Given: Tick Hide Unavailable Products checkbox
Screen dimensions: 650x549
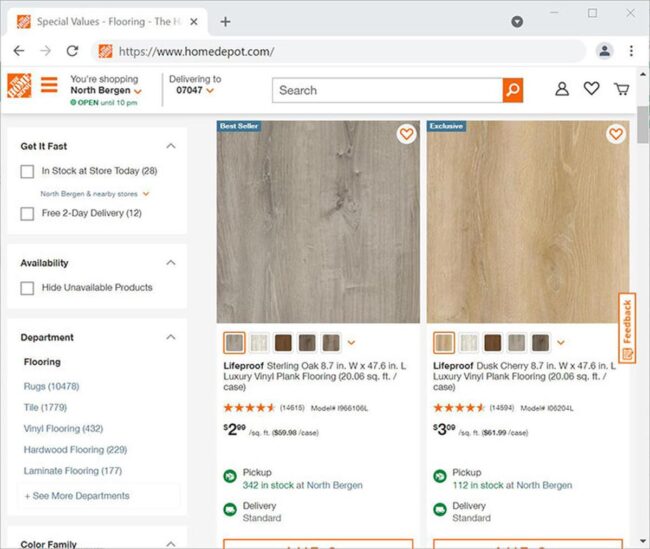Looking at the screenshot, I should [x=27, y=288].
